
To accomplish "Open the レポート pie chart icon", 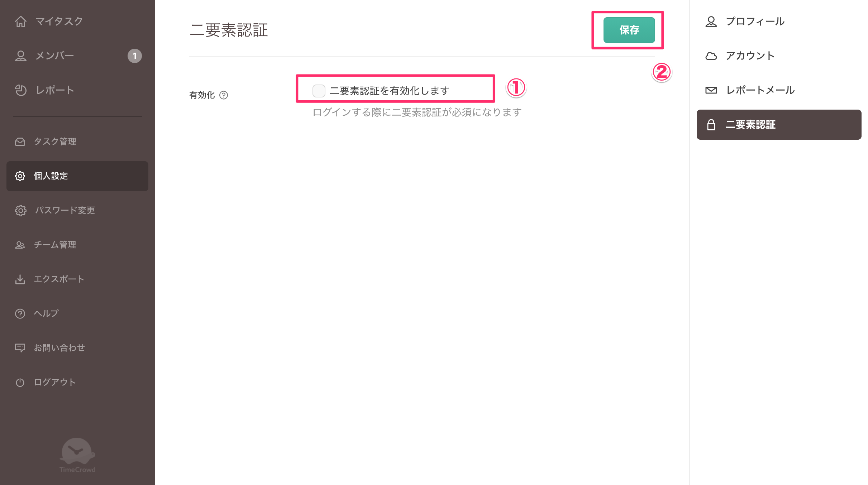I will [x=21, y=90].
